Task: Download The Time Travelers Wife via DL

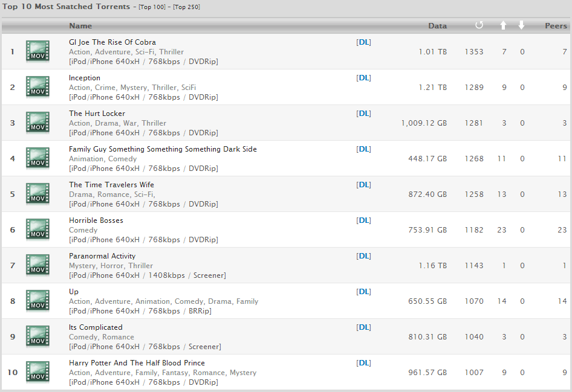Action: (x=363, y=185)
